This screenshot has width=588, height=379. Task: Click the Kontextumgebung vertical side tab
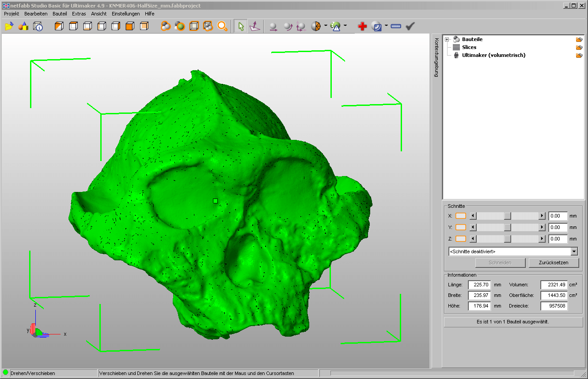(436, 57)
